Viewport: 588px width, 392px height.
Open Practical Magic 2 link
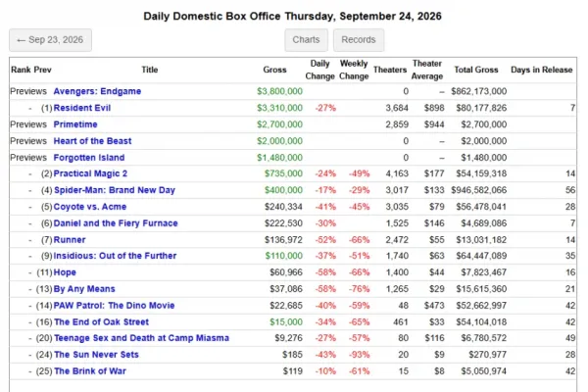point(90,173)
